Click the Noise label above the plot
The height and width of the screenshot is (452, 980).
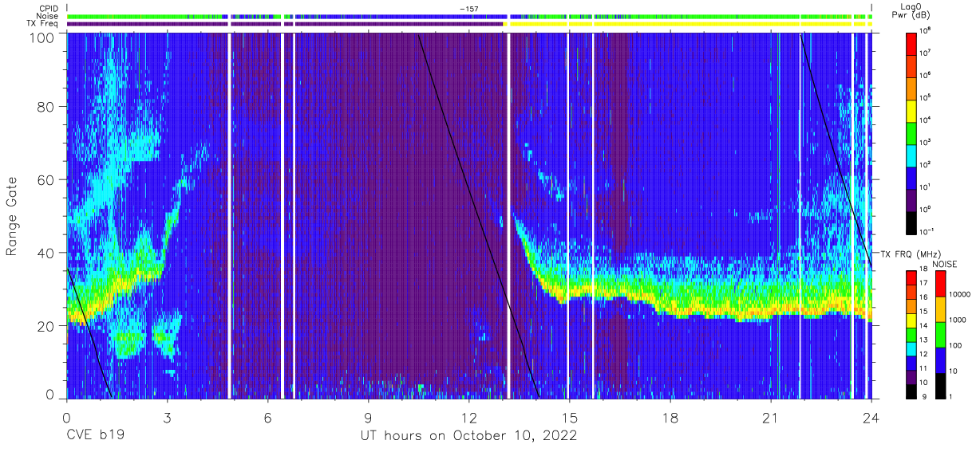pos(47,16)
